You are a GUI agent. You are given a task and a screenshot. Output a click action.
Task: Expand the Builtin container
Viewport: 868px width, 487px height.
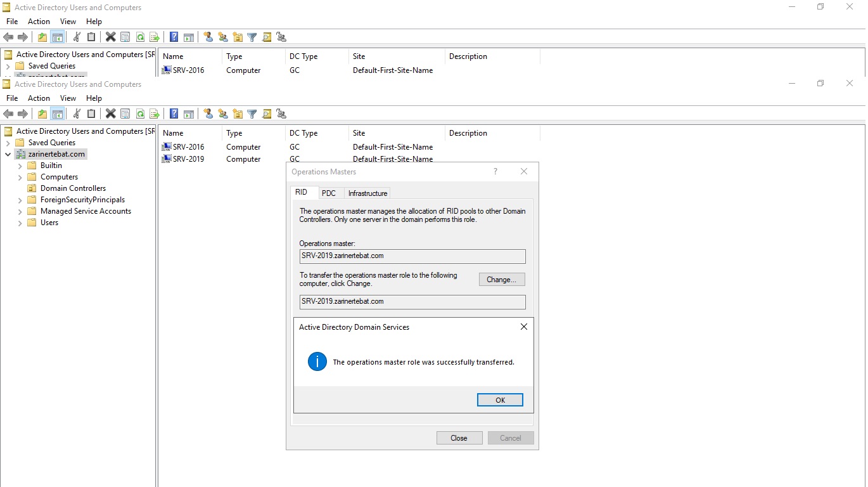[20, 166]
